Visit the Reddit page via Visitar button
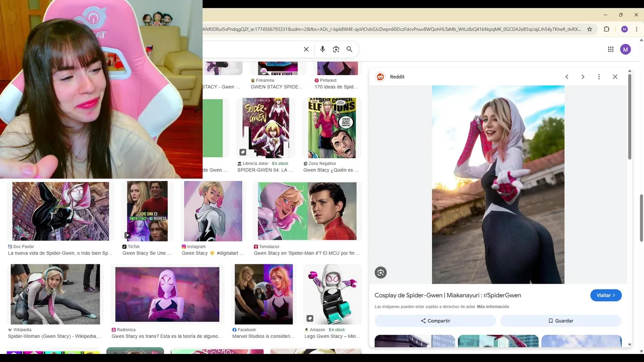 pos(606,296)
